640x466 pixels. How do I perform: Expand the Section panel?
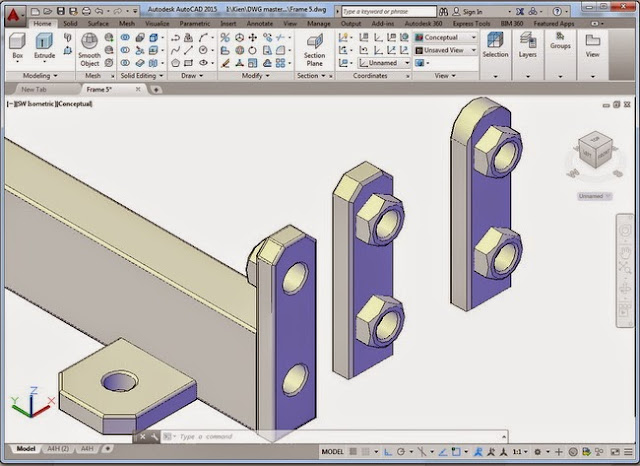[x=311, y=75]
